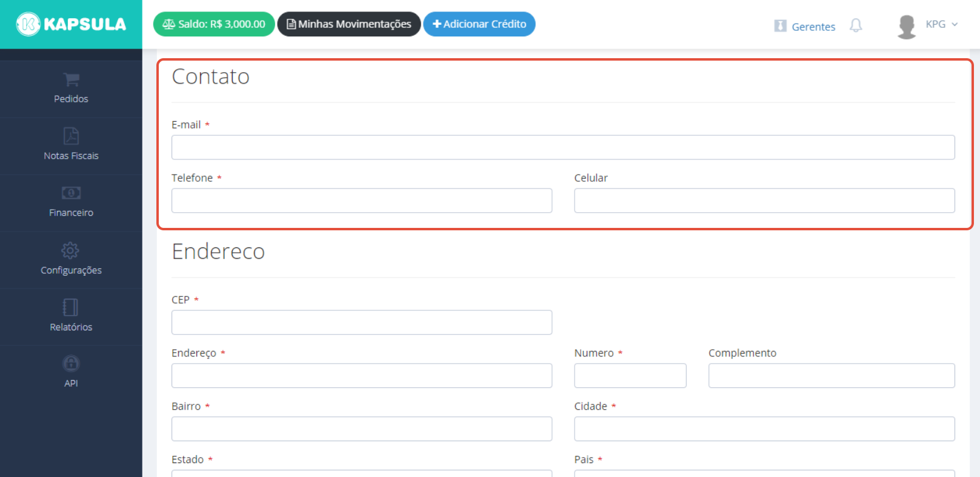Open Notas Fiscais document icon
Image resolution: width=980 pixels, height=477 pixels.
pos(71,136)
